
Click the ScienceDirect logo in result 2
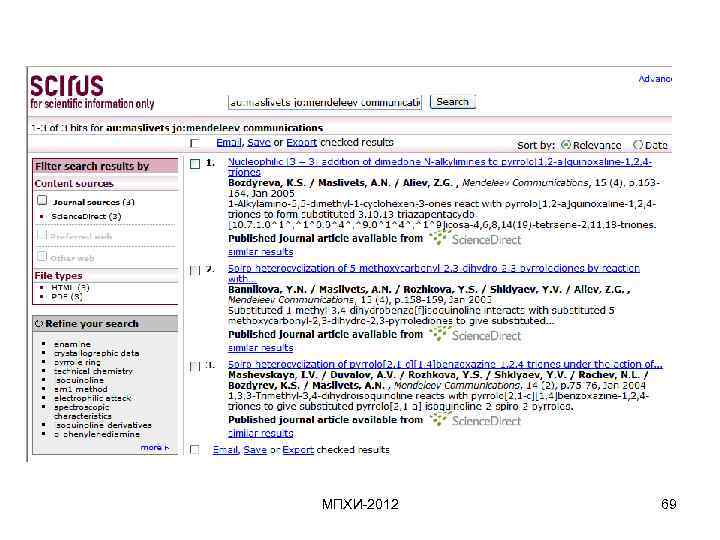(x=476, y=335)
